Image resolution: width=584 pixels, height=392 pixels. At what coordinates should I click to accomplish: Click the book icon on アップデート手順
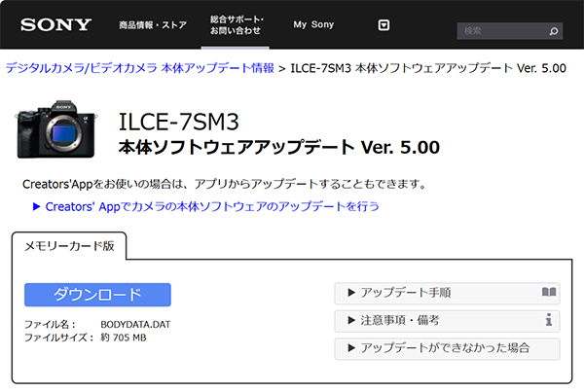point(549,292)
